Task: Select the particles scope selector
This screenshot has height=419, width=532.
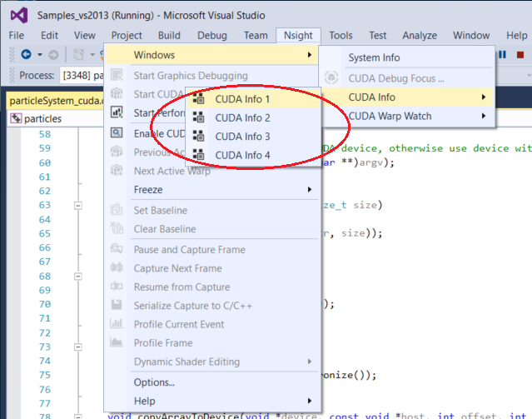Action: pos(55,118)
